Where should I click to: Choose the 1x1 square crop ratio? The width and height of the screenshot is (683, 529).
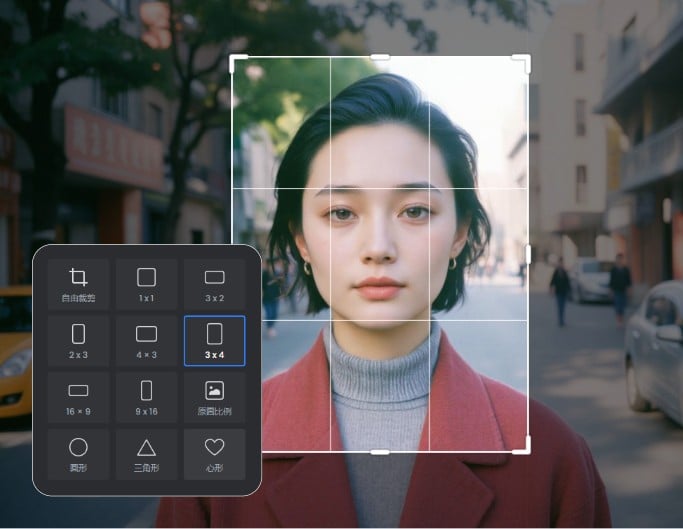pos(146,284)
